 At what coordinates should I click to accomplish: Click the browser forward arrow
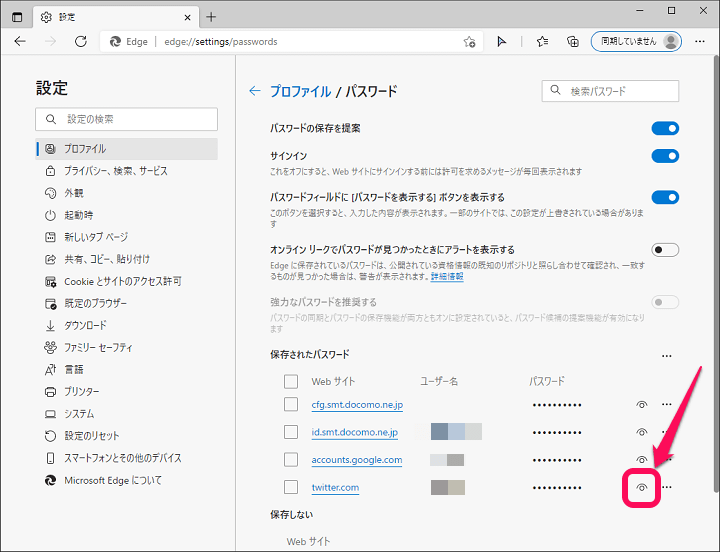[x=51, y=41]
